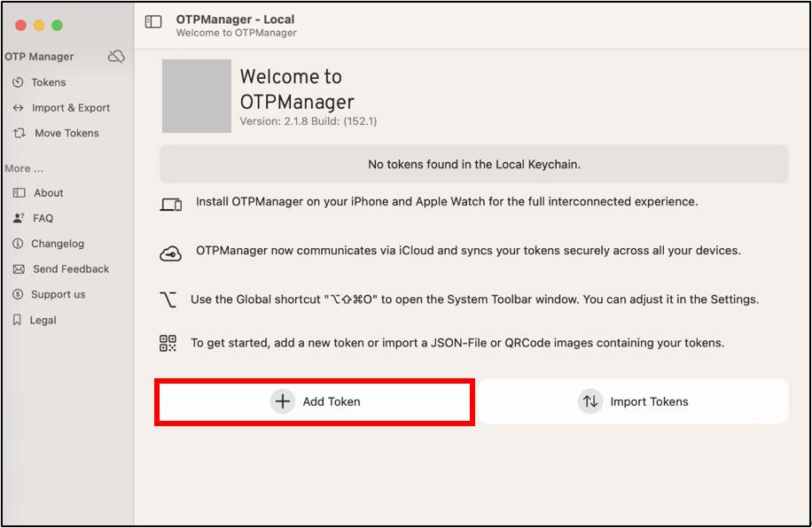The image size is (812, 528).
Task: Toggle the sidebar panel icon
Action: point(153,22)
